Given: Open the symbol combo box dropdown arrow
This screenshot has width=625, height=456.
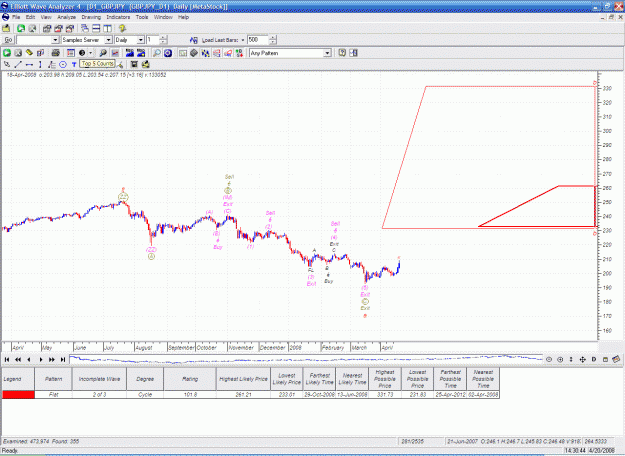Looking at the screenshot, I should [55, 40].
